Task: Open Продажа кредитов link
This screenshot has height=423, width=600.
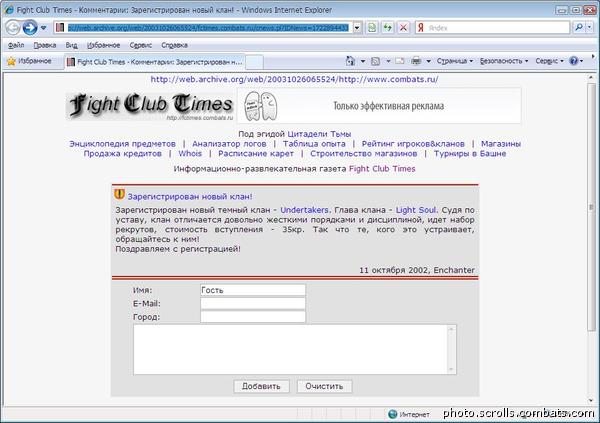Action: (122, 154)
